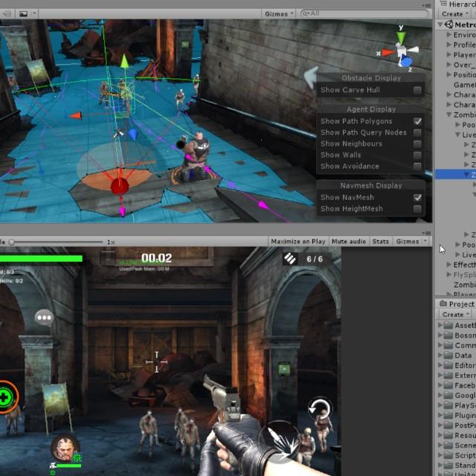This screenshot has width=476, height=476.
Task: Open the image effects dropdown arrow
Action: click(34, 13)
